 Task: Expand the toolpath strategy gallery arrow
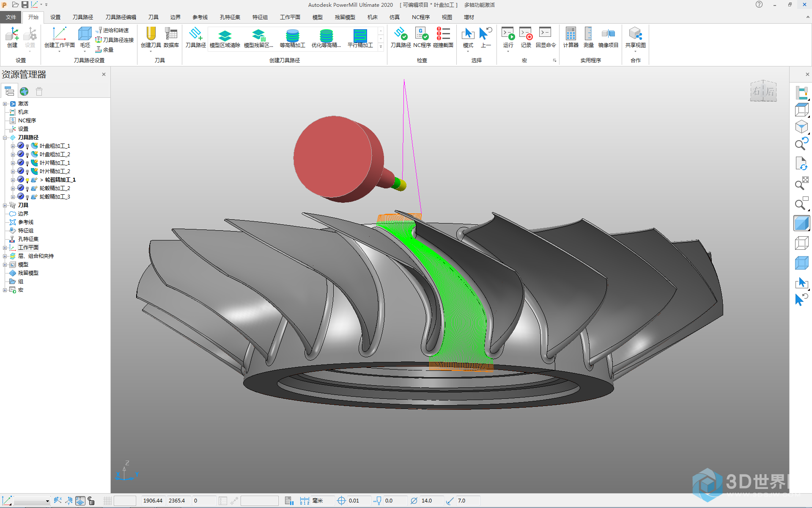[x=381, y=47]
